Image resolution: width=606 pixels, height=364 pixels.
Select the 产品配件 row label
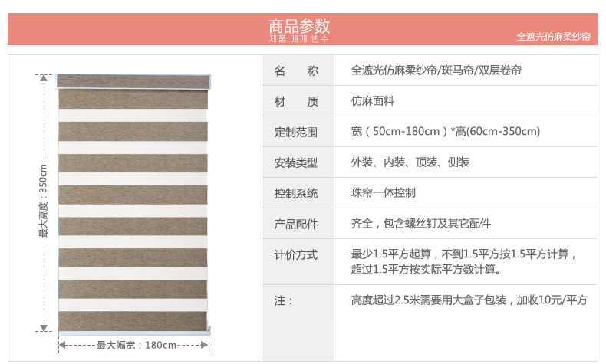coord(295,224)
